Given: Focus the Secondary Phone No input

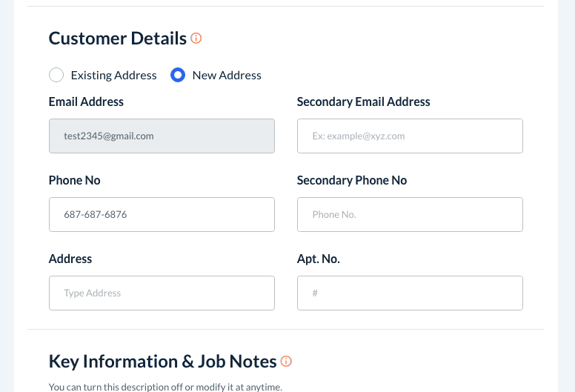Looking at the screenshot, I should pos(410,215).
